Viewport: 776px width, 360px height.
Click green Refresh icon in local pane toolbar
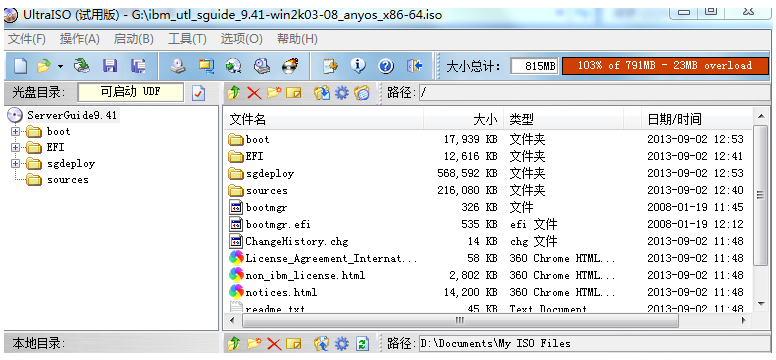pos(363,343)
